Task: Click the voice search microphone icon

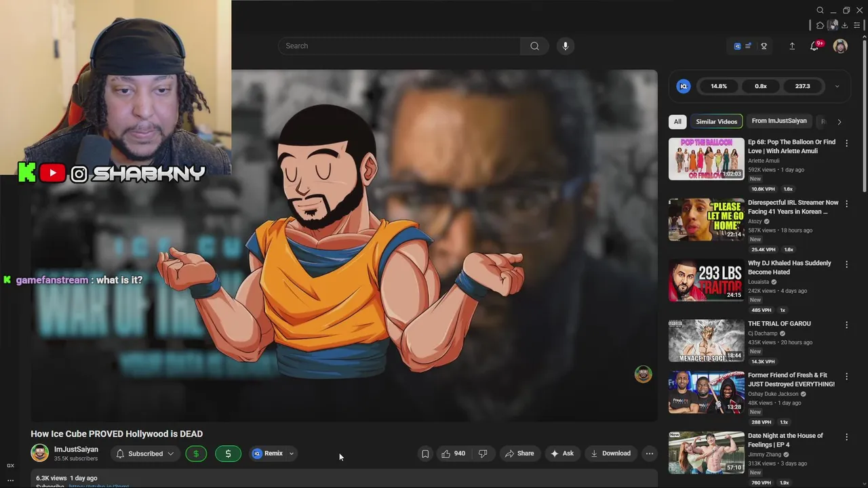Action: coord(566,46)
